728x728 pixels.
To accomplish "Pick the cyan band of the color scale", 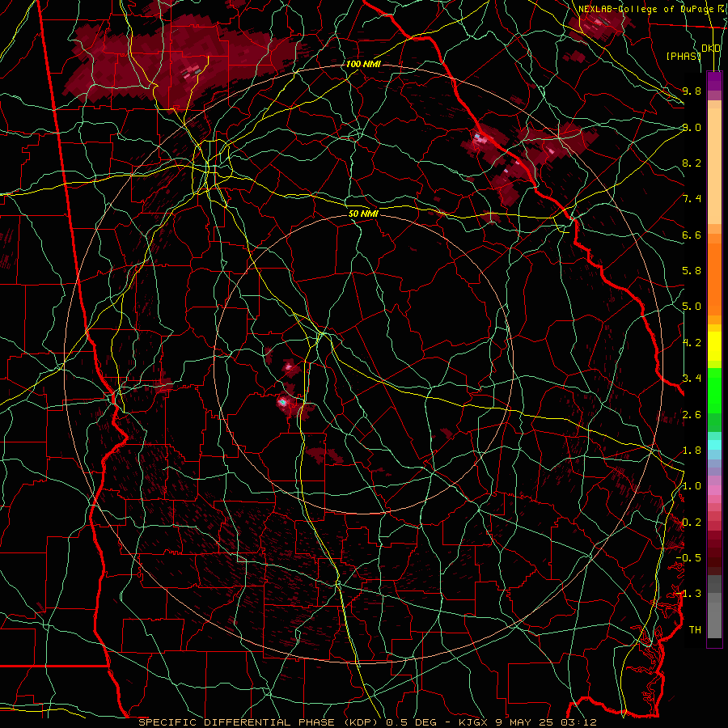I will click(x=714, y=444).
